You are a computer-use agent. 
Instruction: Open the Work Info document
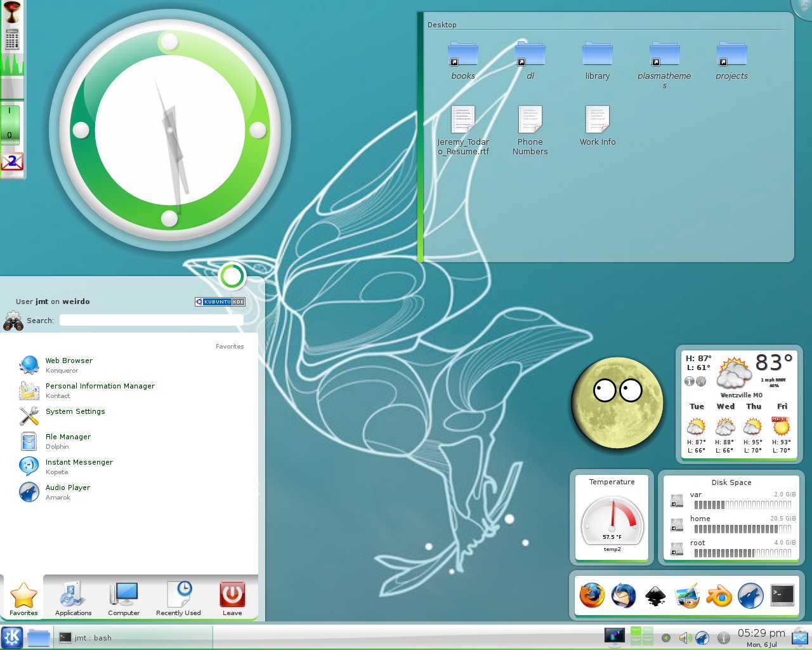(x=598, y=126)
